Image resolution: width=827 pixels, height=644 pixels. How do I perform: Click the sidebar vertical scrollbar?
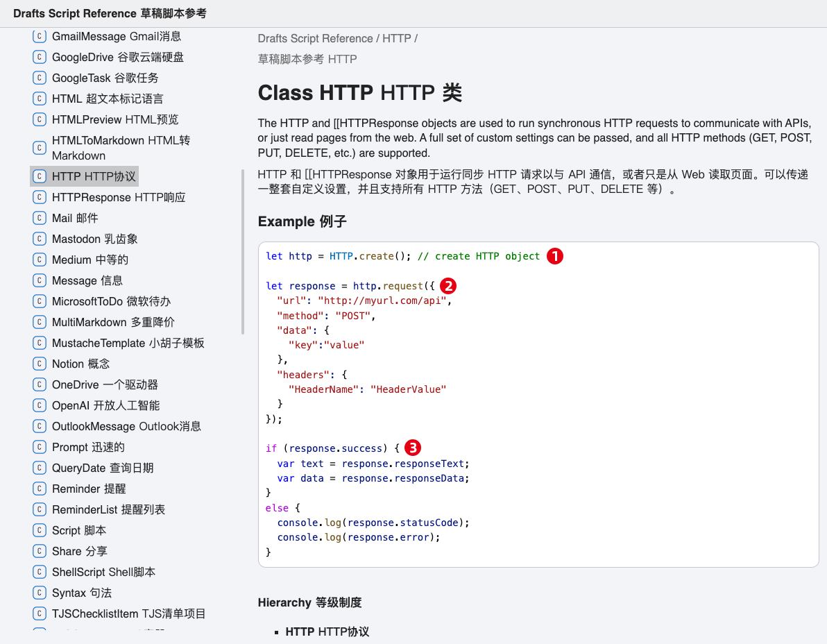[243, 252]
